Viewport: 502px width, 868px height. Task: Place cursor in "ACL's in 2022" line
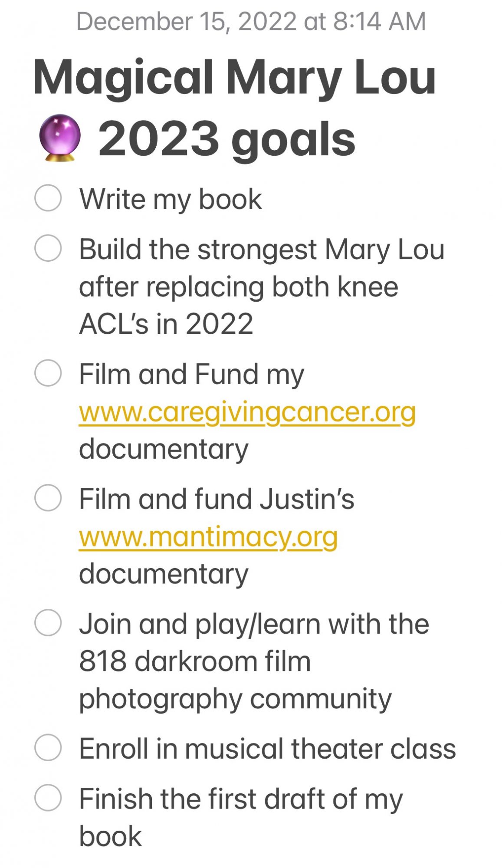click(x=166, y=324)
